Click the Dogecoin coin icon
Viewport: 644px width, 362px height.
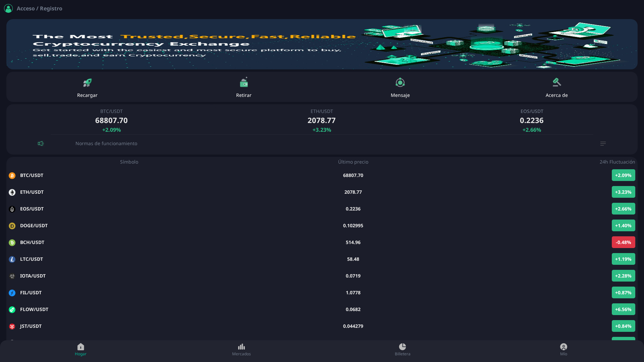coord(12,226)
